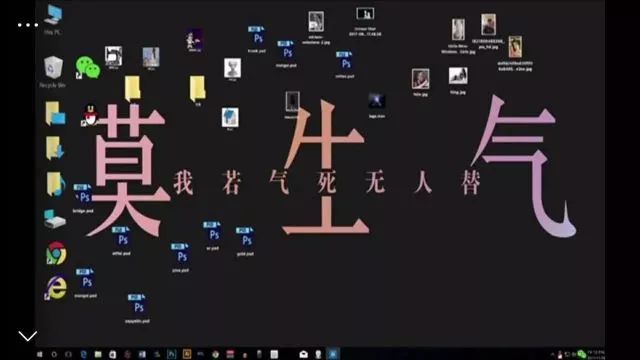The height and width of the screenshot is (360, 640).
Task: Click the taskbar clock
Action: [x=596, y=354]
